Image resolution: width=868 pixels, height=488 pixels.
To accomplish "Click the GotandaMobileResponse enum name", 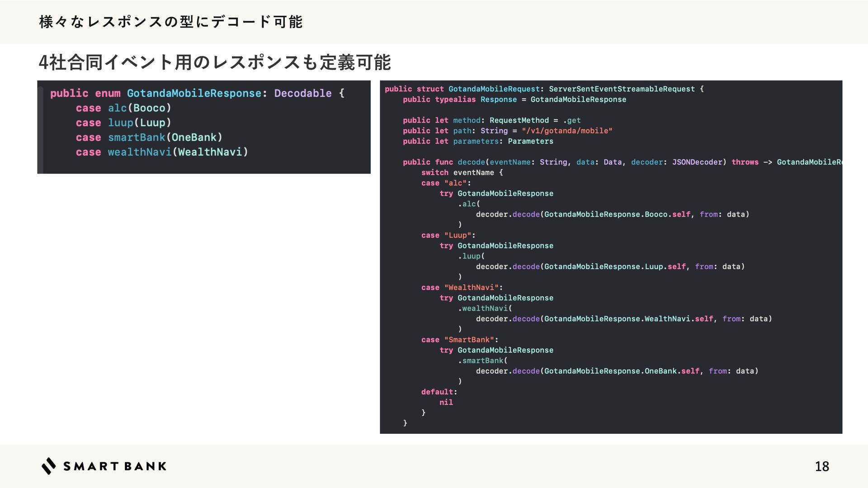I will click(x=194, y=93).
